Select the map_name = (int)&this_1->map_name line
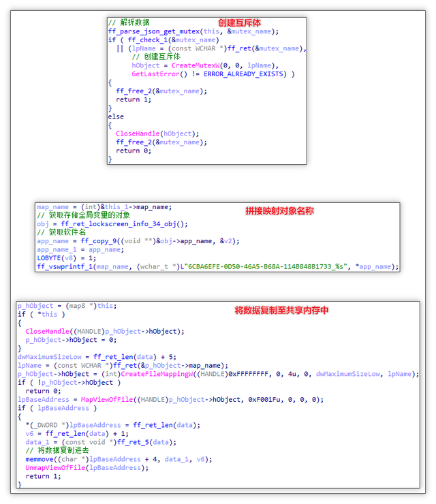 [x=104, y=207]
